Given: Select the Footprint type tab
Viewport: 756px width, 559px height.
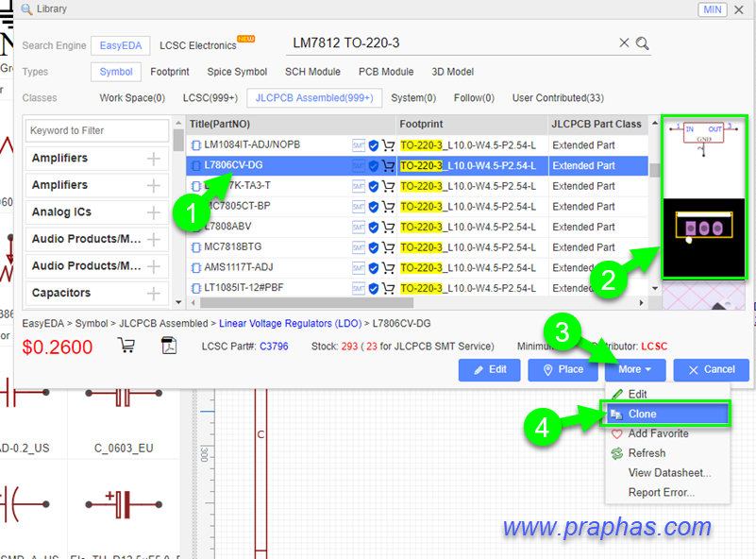Looking at the screenshot, I should [x=170, y=72].
